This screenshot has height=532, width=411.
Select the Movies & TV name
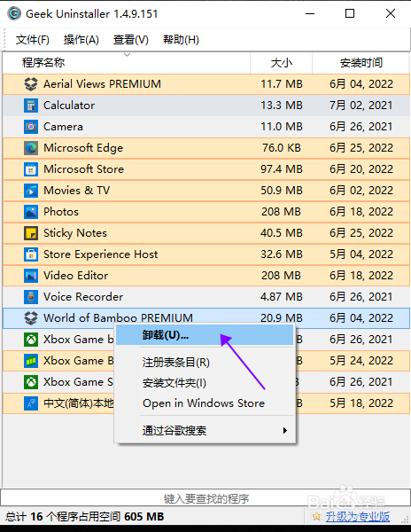coord(76,191)
